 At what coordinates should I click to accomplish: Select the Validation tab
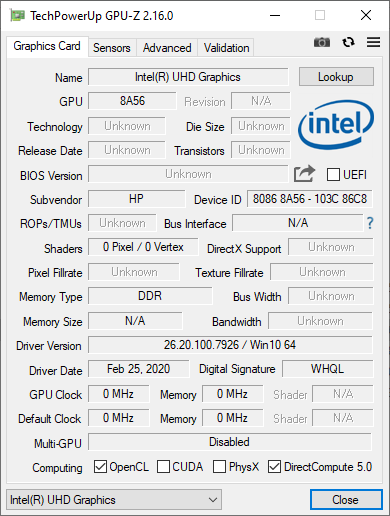tap(226, 48)
